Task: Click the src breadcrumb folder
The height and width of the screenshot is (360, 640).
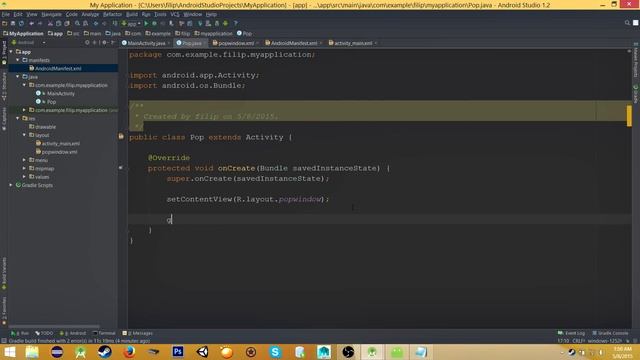Action: pos(73,33)
